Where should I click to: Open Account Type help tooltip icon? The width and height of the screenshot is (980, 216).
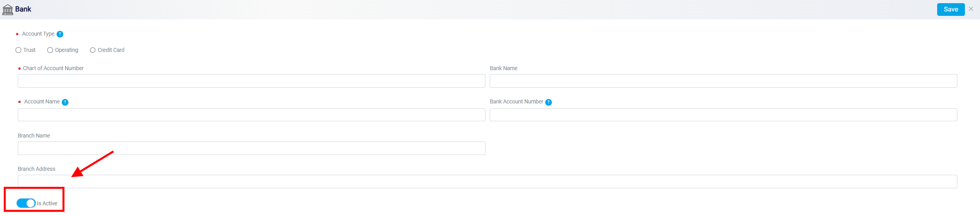pos(60,34)
